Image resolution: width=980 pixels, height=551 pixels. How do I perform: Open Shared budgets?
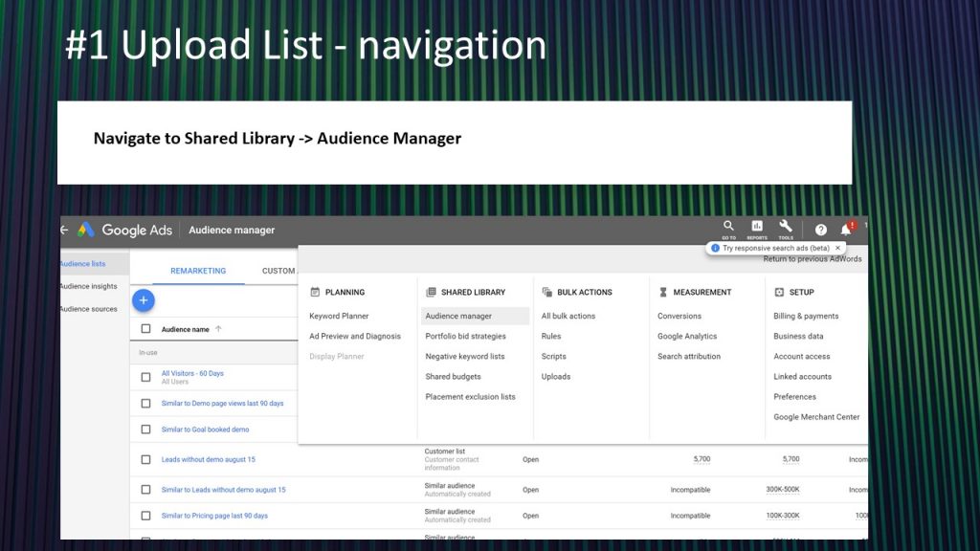(453, 377)
